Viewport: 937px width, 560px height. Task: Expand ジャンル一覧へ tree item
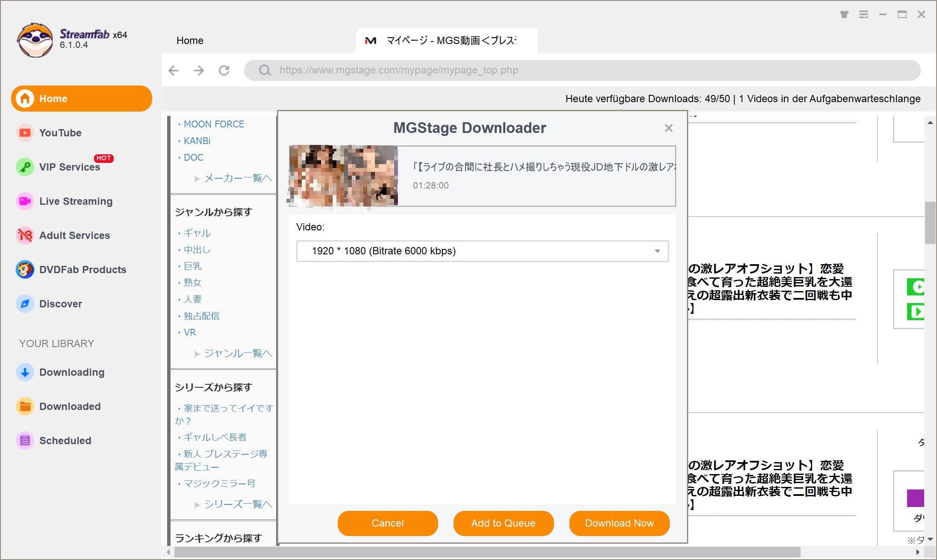(198, 354)
